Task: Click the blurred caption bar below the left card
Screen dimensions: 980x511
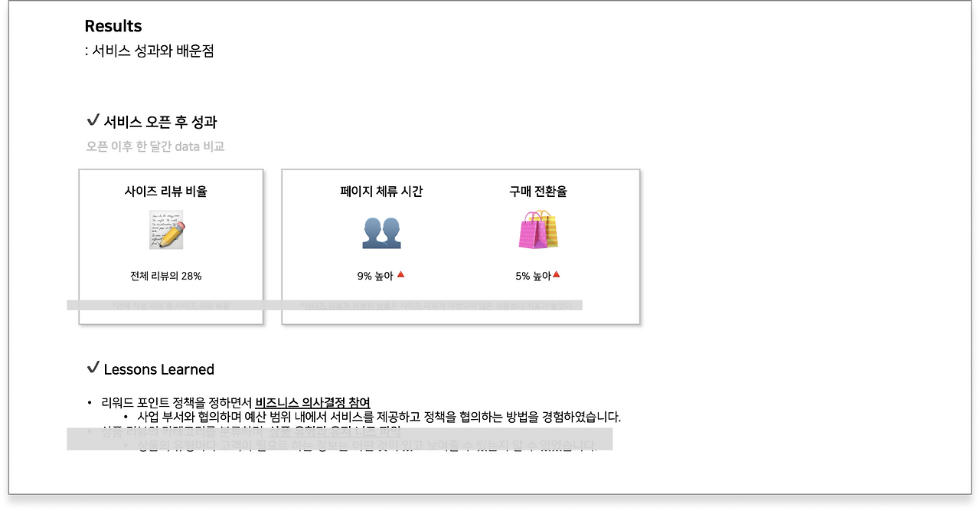Action: pos(170,304)
